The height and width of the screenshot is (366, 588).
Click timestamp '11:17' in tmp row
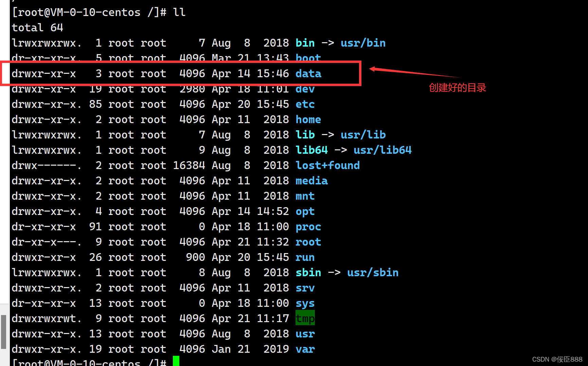tap(273, 318)
